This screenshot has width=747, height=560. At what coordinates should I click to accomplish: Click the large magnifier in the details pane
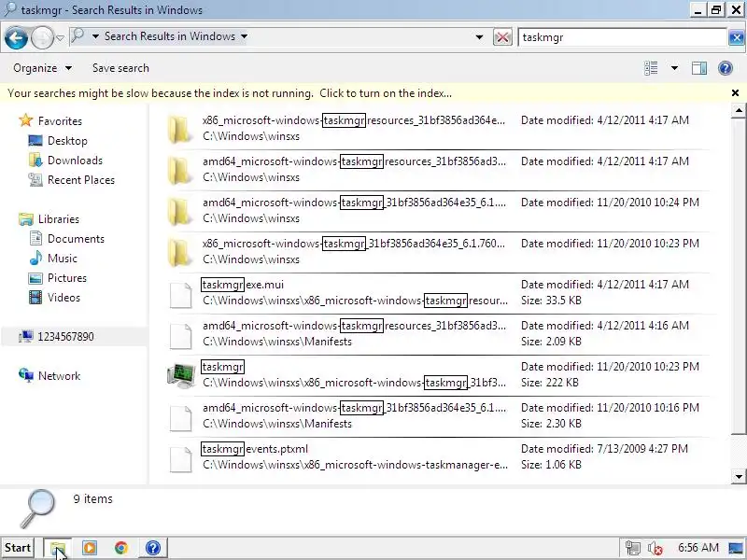(37, 509)
